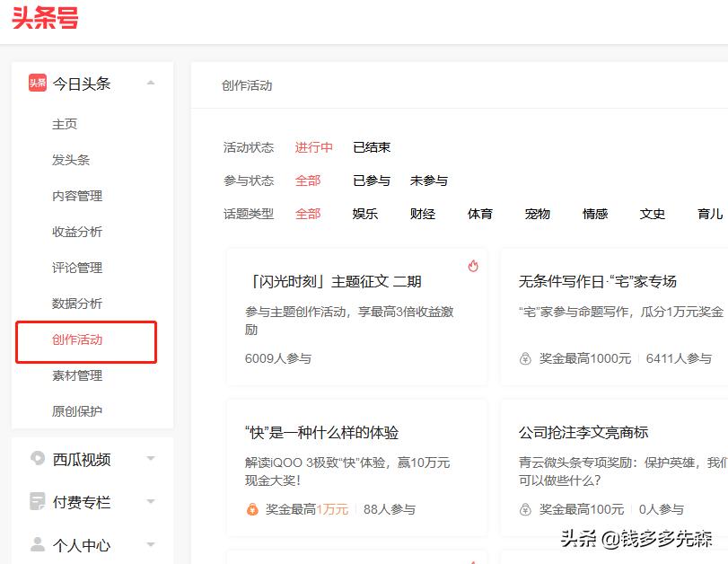Switch topic filter to 娱乐
Viewport: 728px width, 564px height.
pyautogui.click(x=365, y=215)
